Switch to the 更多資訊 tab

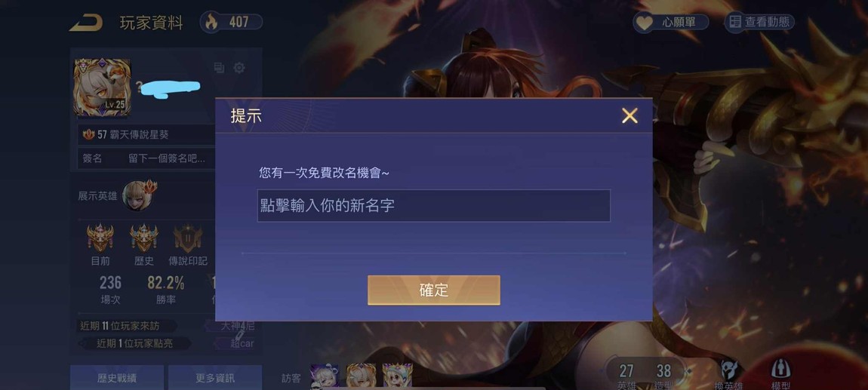point(215,378)
